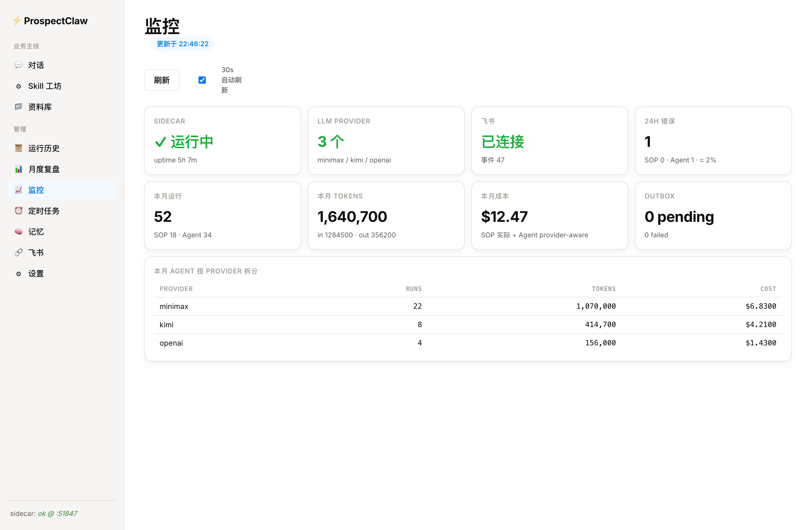Open 定时任务 in the sidebar
The image size is (812, 530).
point(62,211)
